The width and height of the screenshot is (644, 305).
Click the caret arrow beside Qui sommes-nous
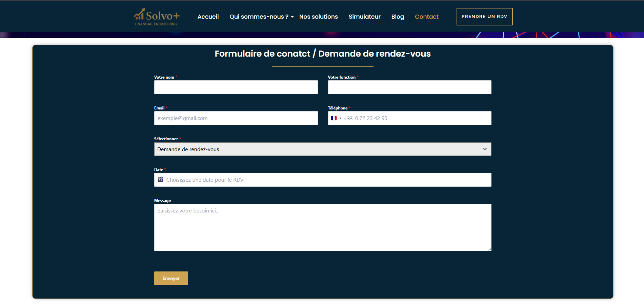pyautogui.click(x=292, y=17)
